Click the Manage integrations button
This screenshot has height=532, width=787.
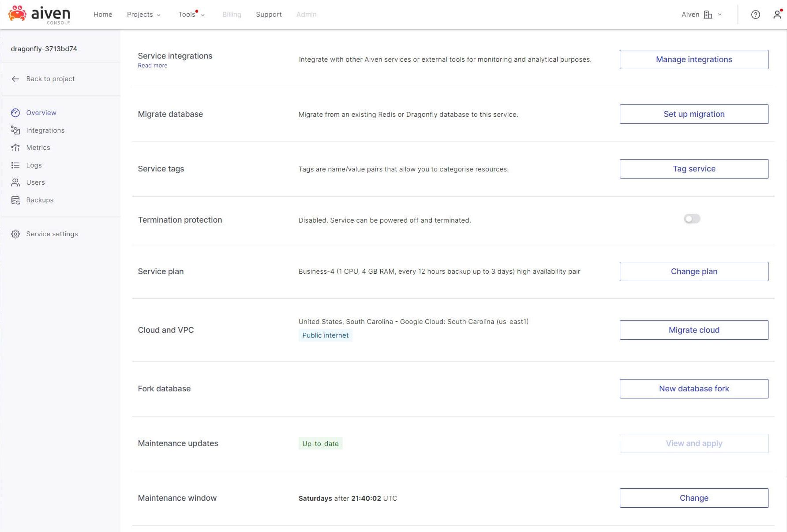coord(693,59)
